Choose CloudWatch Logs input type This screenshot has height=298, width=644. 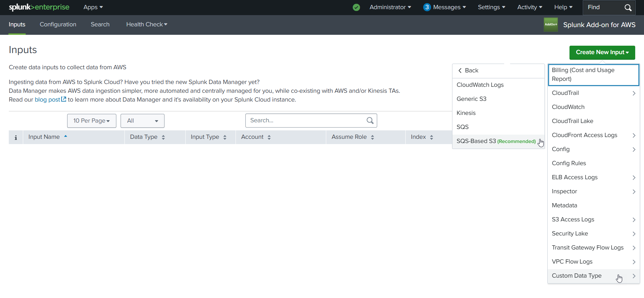[x=498, y=85]
